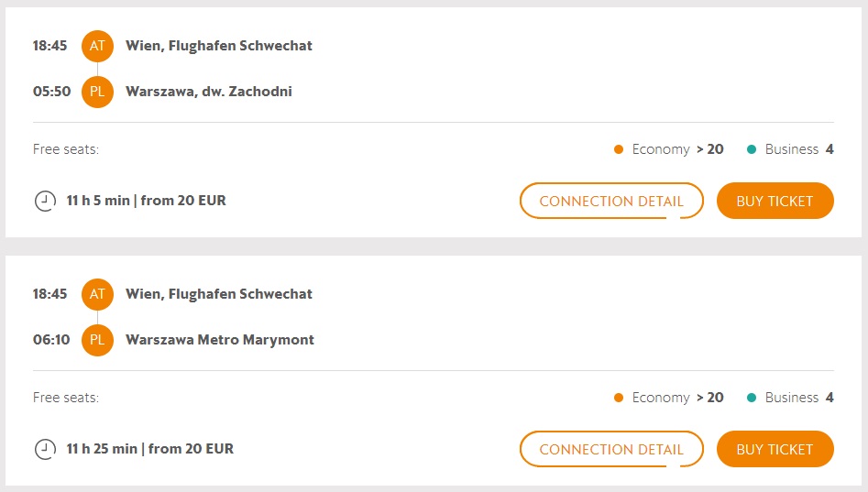The height and width of the screenshot is (492, 868).
Task: Click the clock icon next to 11 h 5 min
Action: pos(45,201)
